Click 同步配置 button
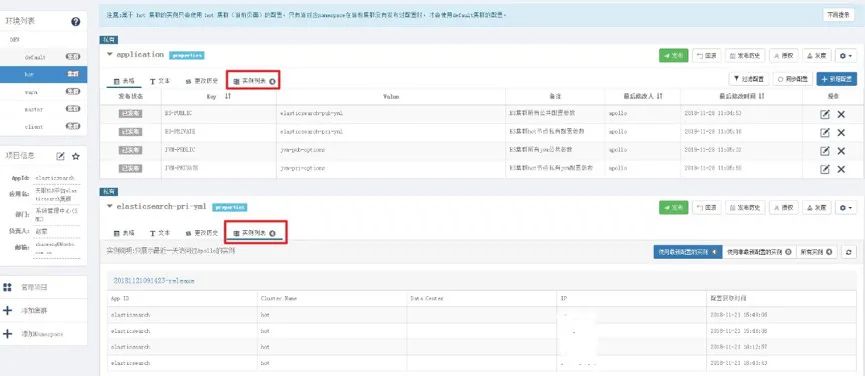The image size is (865, 376). [792, 79]
